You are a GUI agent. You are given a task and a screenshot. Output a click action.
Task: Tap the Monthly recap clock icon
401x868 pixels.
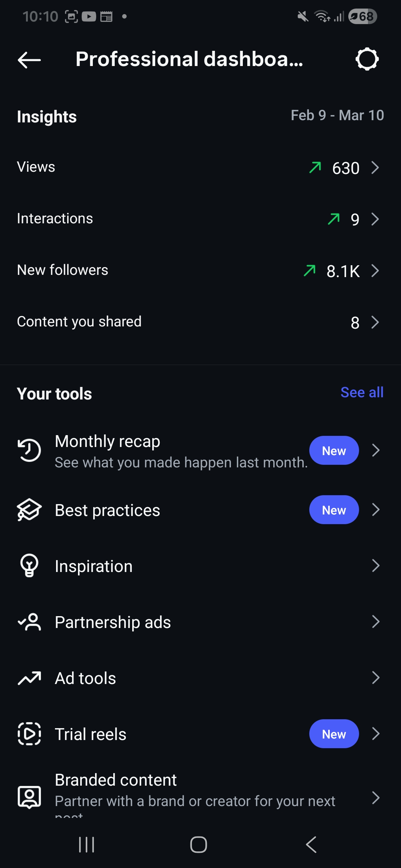coord(29,450)
